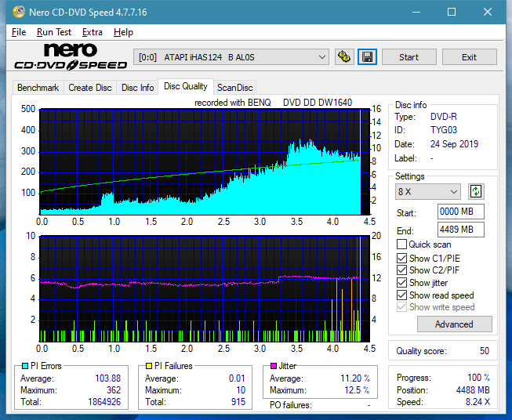This screenshot has width=512, height=420.
Task: Click the disc type DVD-R
Action: 444,117
